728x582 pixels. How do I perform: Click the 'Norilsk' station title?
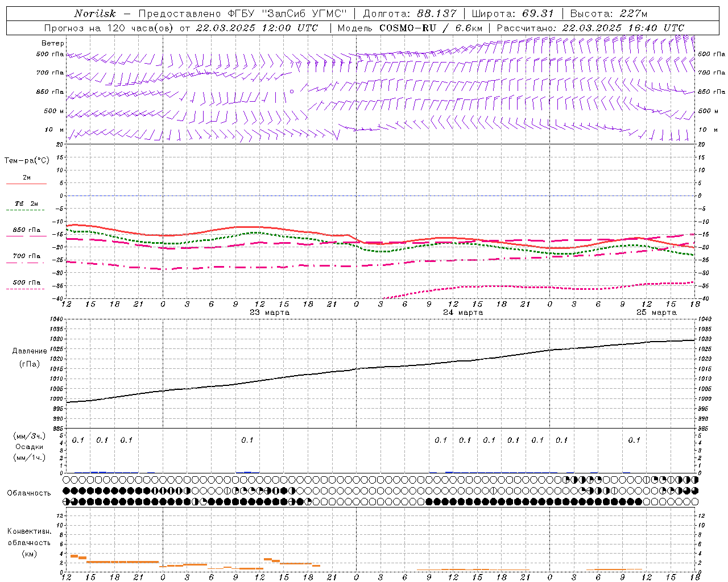coord(95,14)
